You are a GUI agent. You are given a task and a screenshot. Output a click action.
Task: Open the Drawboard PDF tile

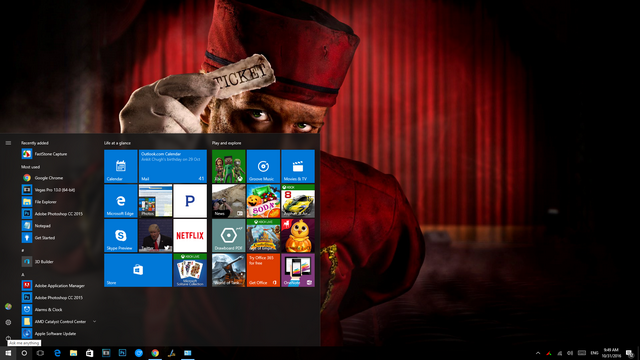(x=229, y=236)
